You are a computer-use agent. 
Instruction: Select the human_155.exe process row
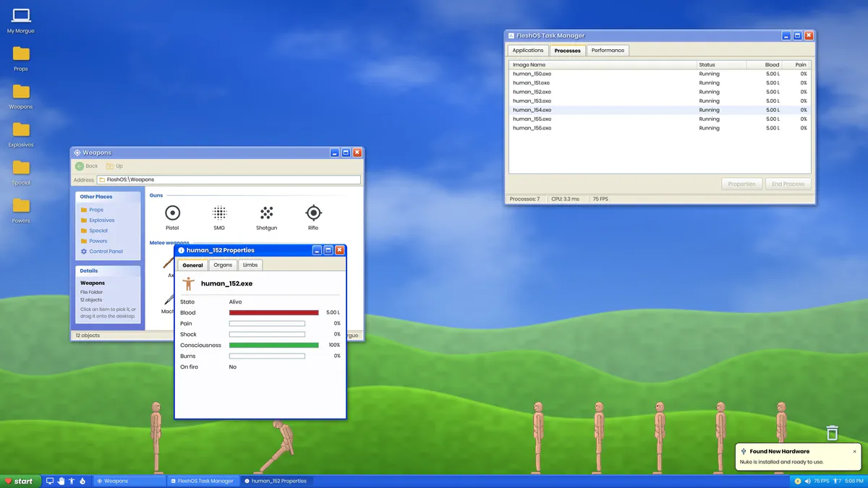[x=660, y=119]
